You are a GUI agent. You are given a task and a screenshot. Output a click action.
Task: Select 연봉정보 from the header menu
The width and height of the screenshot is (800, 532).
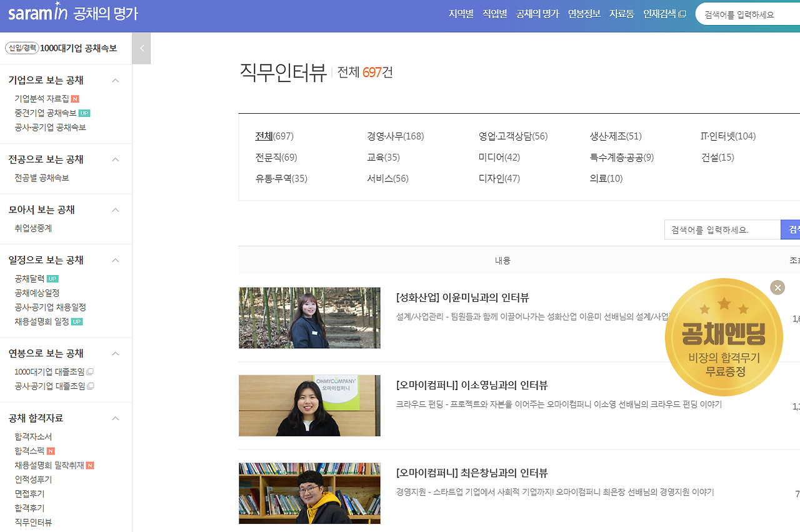[584, 14]
